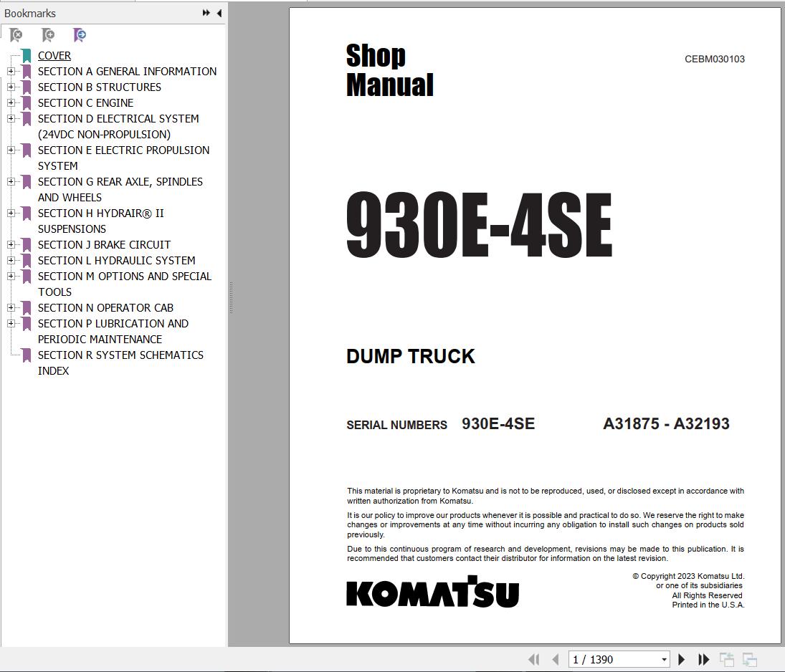Click serial range A31875 - A32193
This screenshot has height=672, width=785.
[x=666, y=424]
